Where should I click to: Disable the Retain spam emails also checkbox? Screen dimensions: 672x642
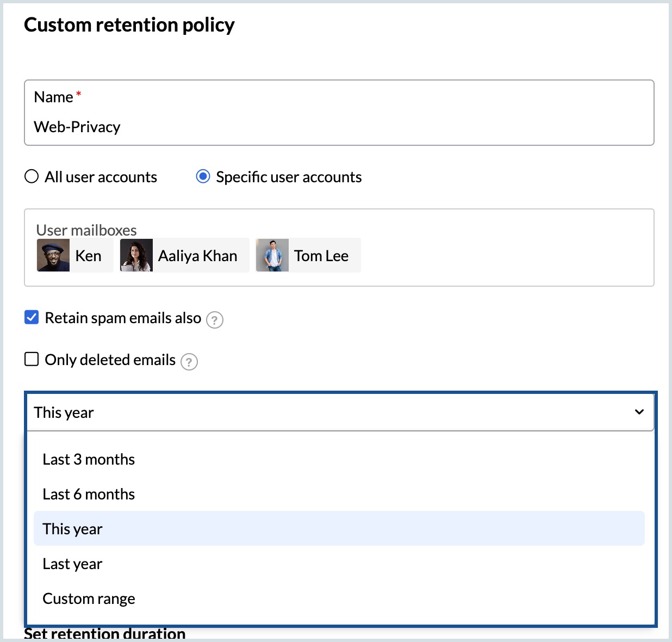click(31, 317)
